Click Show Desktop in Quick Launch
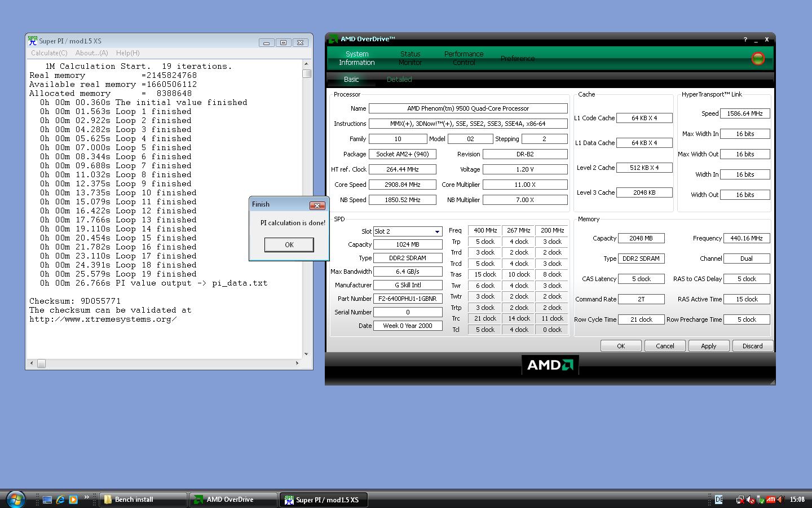812x508 pixels. [x=47, y=500]
